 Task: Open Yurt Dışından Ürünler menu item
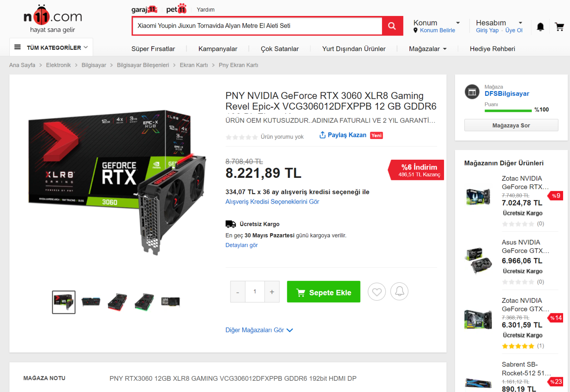tap(354, 49)
